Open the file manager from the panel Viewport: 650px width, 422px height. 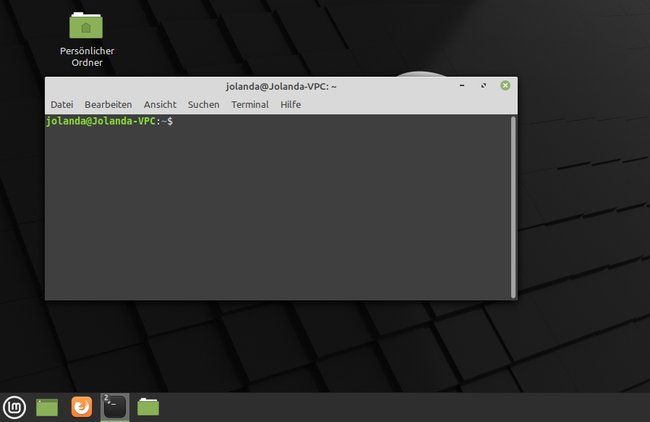148,407
